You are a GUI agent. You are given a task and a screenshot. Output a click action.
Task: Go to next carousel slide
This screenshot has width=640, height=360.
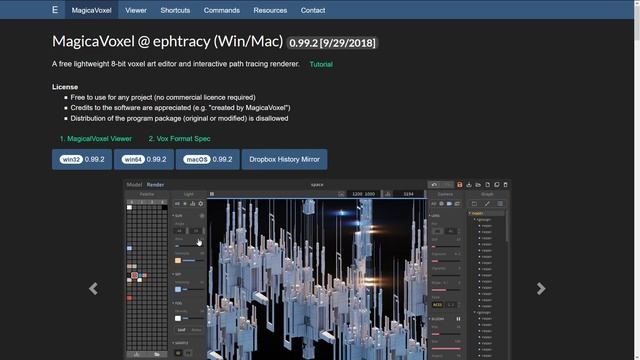click(x=541, y=289)
